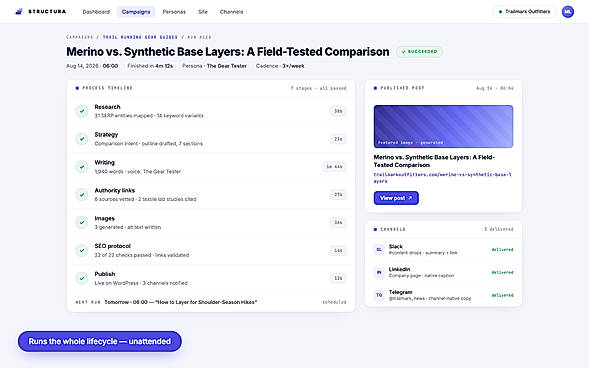Image resolution: width=589 pixels, height=368 pixels.
Task: Click the Telegram delivered status
Action: pos(502,296)
